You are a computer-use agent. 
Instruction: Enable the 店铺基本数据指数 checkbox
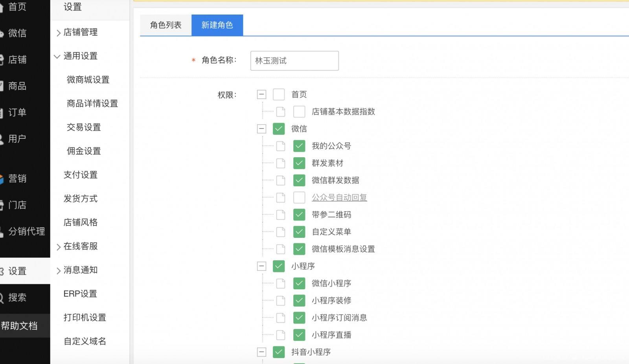[x=299, y=112]
